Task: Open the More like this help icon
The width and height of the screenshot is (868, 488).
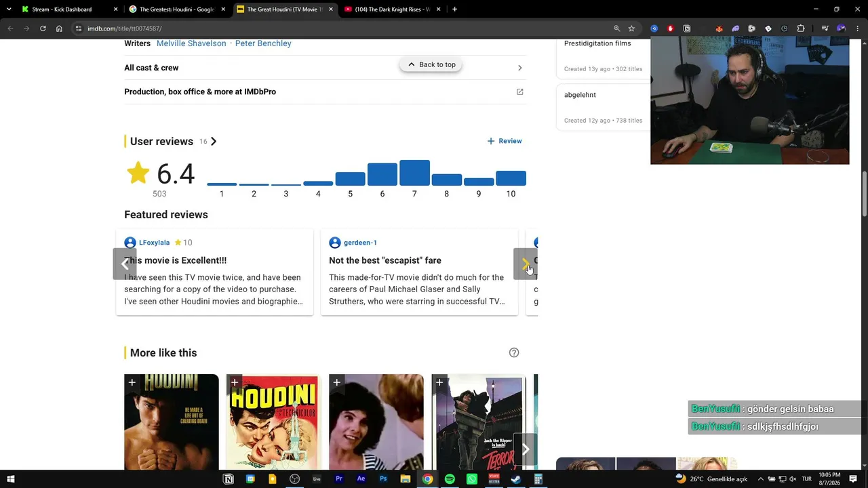Action: pos(514,352)
